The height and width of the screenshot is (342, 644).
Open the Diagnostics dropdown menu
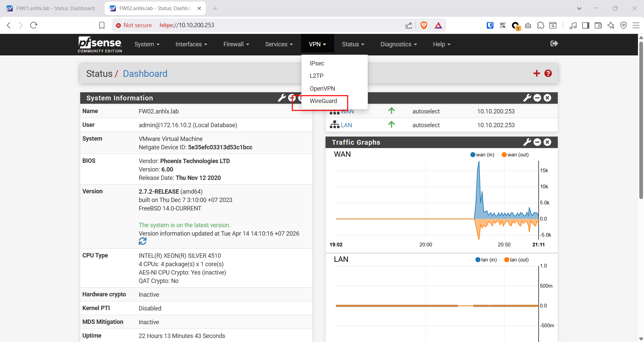(398, 44)
